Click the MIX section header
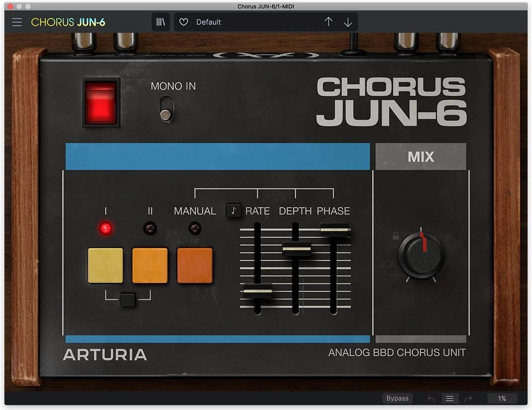This screenshot has width=532, height=410. 421,156
